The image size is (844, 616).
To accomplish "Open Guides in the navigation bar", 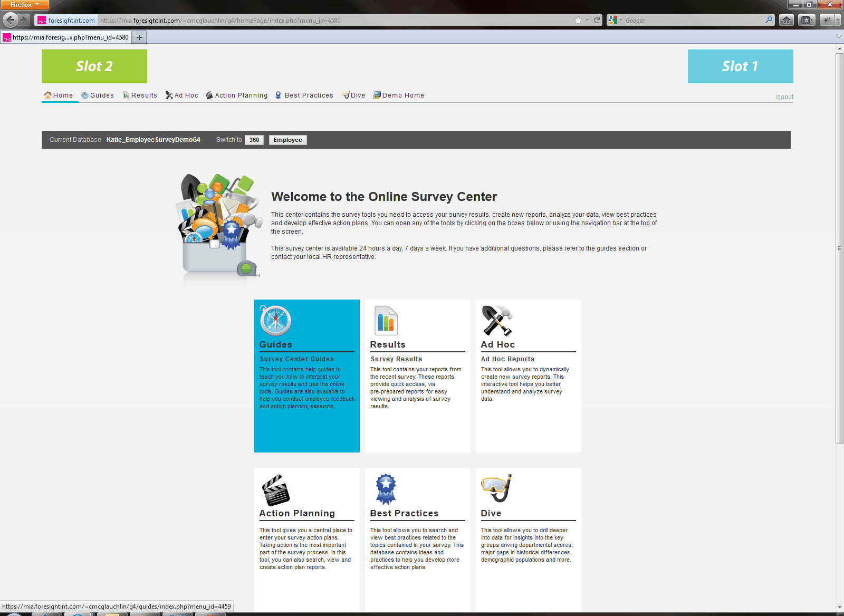I will (98, 95).
